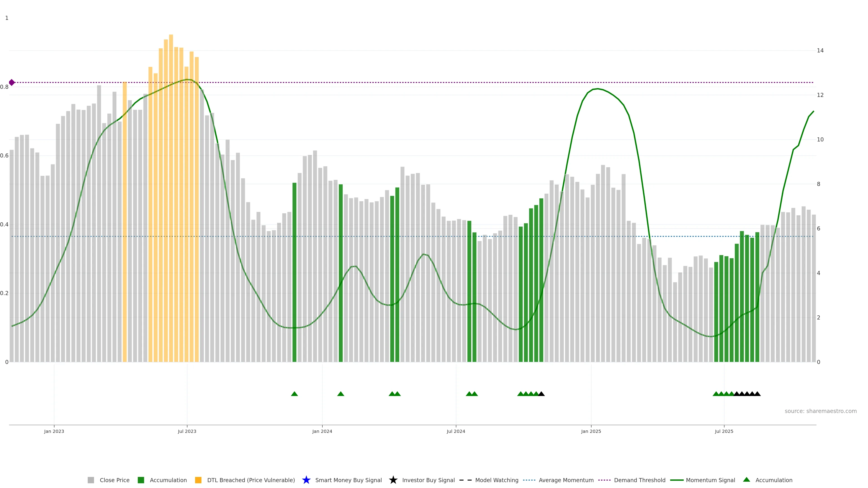Click the Jan 2023 axis label
868x488 pixels.
tap(54, 431)
